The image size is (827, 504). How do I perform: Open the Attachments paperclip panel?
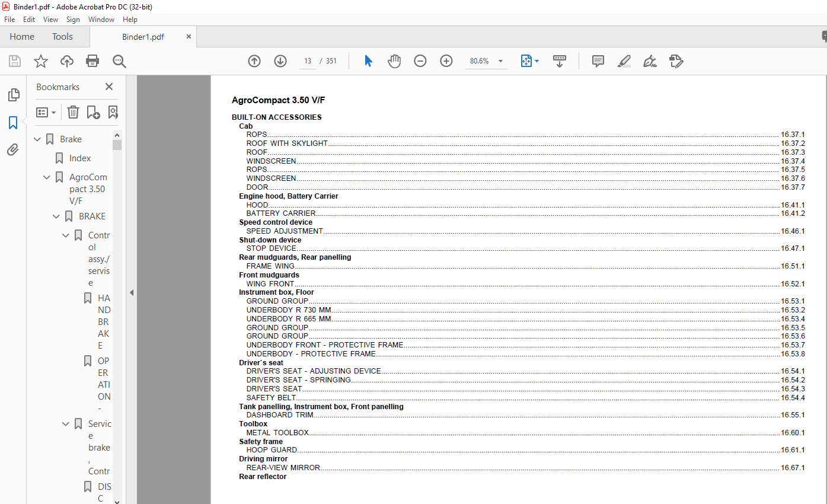click(13, 150)
